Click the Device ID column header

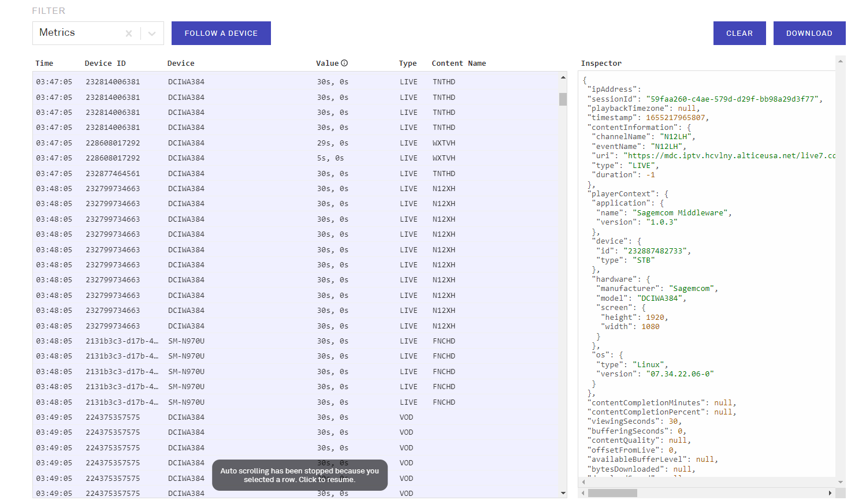(x=105, y=64)
